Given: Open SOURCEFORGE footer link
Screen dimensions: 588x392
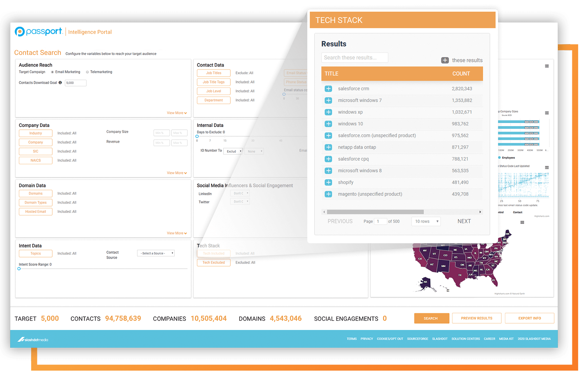Looking at the screenshot, I should click(x=418, y=339).
